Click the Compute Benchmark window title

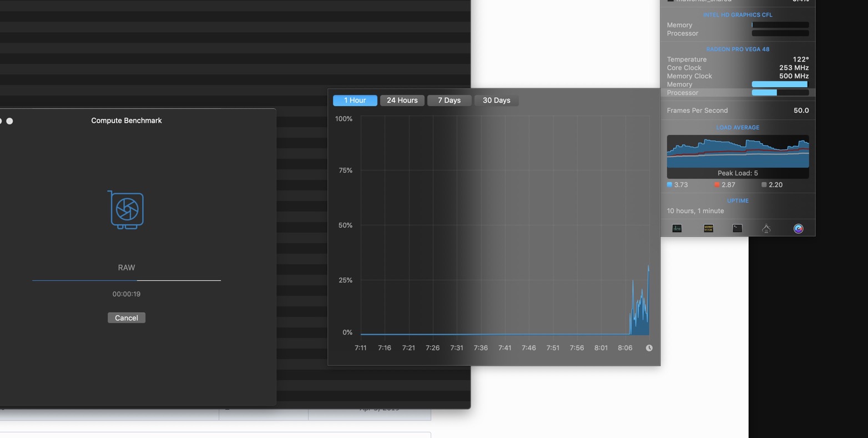coord(127,120)
